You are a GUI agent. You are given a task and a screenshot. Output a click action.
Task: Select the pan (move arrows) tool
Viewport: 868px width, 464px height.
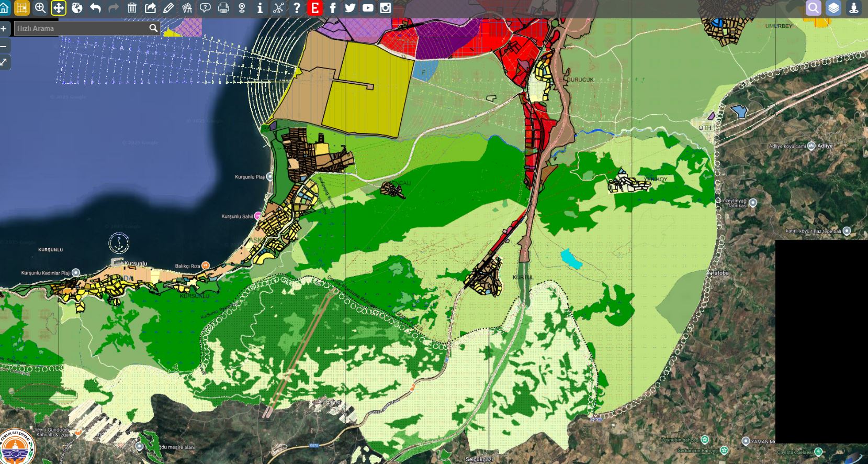[x=58, y=8]
